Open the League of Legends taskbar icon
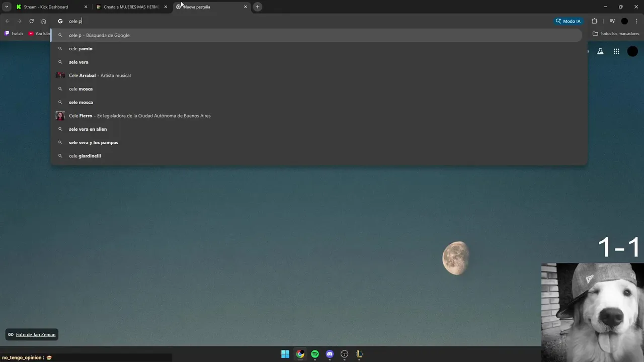644x362 pixels. pyautogui.click(x=359, y=354)
